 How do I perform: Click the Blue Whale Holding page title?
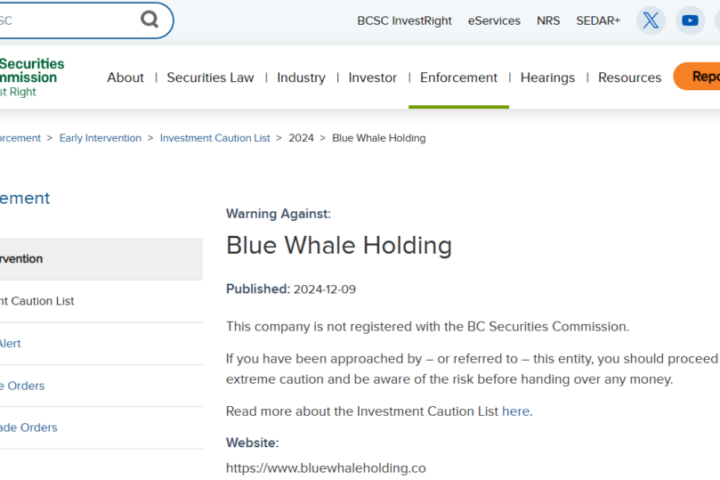[339, 245]
